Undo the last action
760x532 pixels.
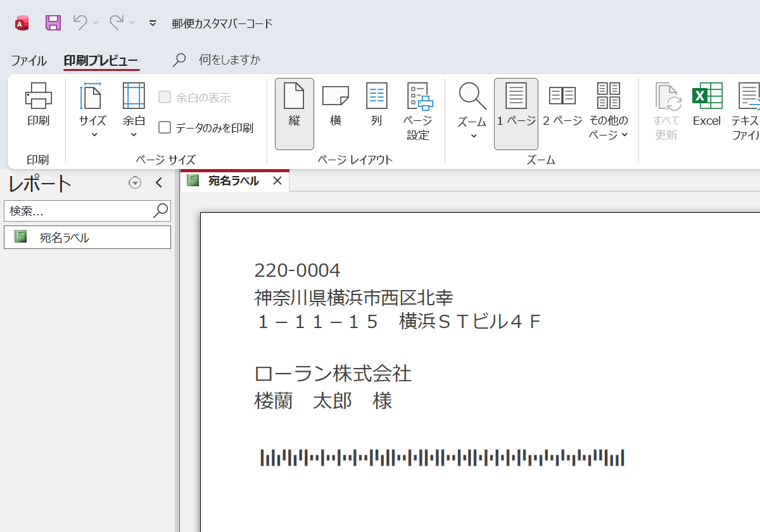(x=80, y=23)
